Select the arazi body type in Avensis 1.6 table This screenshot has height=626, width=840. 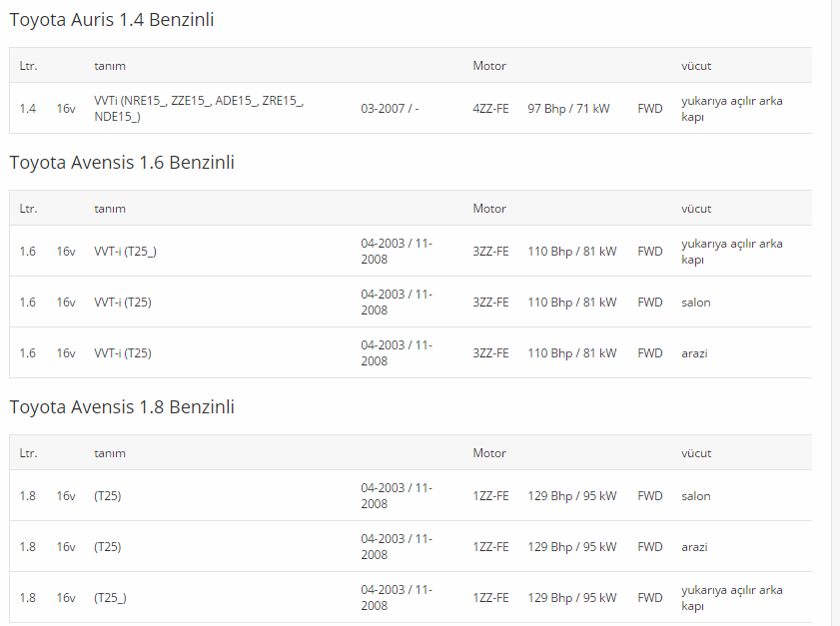tap(694, 353)
